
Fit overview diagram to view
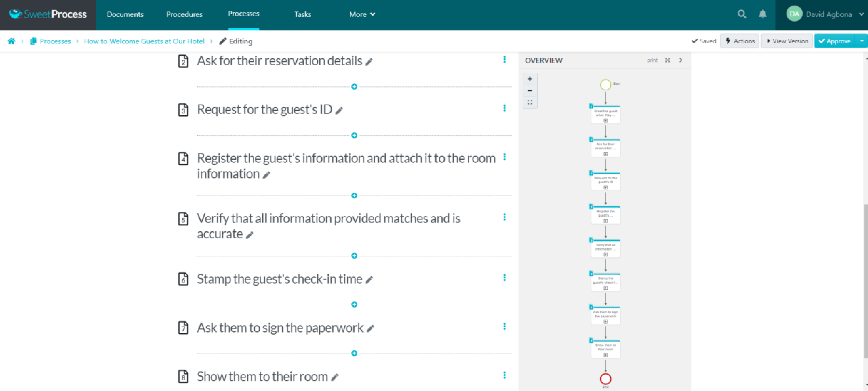click(x=530, y=102)
